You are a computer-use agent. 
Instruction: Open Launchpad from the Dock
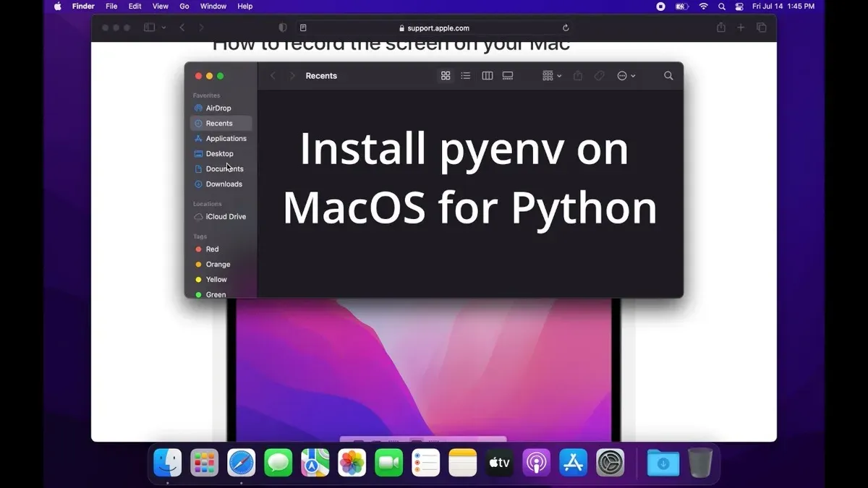tap(205, 463)
